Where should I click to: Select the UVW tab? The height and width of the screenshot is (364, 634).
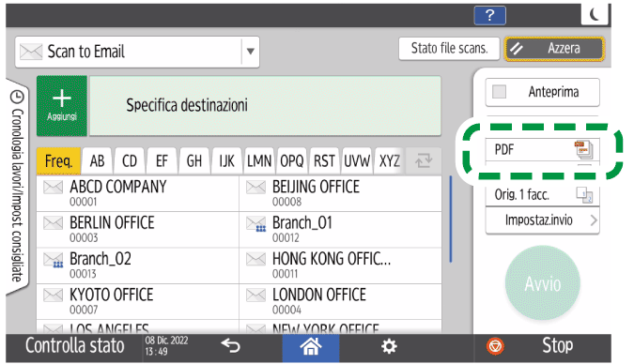tap(357, 161)
